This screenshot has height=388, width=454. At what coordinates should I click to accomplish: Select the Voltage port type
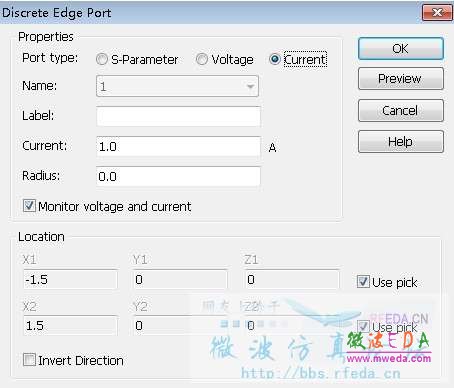click(202, 59)
